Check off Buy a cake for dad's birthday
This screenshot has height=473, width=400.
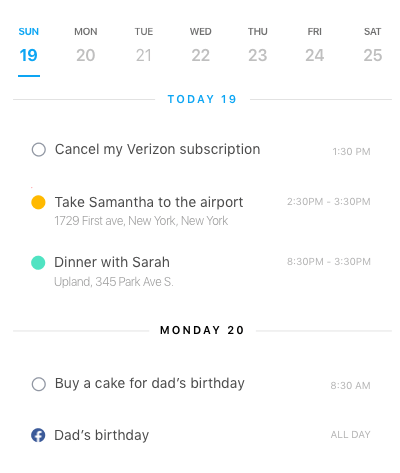tap(39, 384)
